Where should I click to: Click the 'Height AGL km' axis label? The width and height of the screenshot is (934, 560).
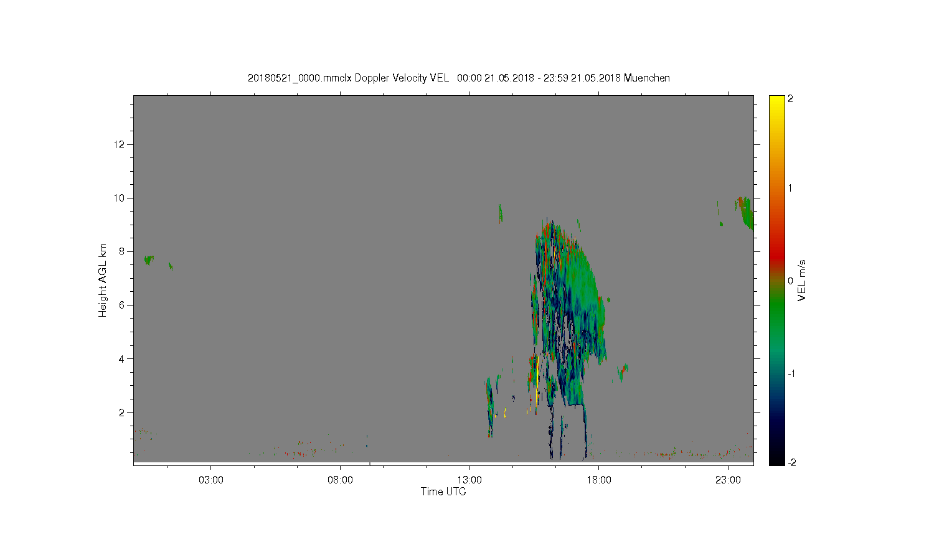click(x=103, y=280)
